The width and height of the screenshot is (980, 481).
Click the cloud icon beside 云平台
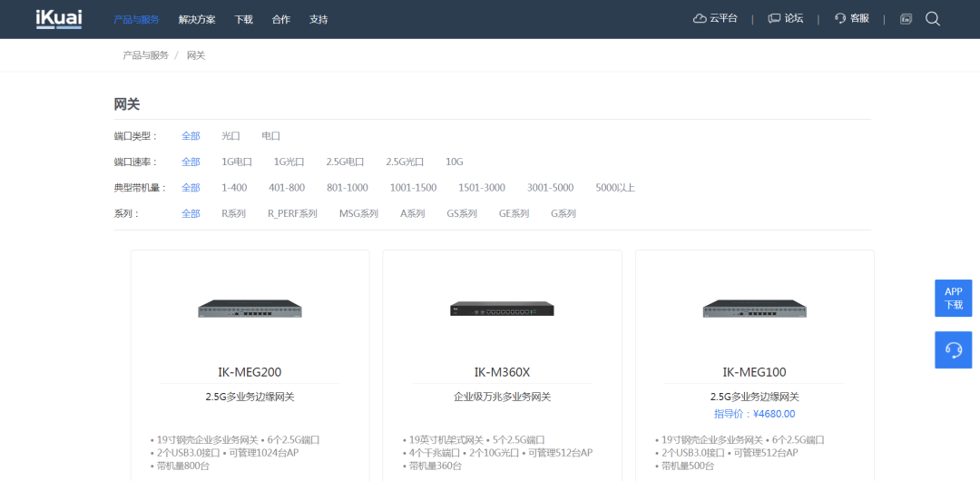pyautogui.click(x=700, y=19)
